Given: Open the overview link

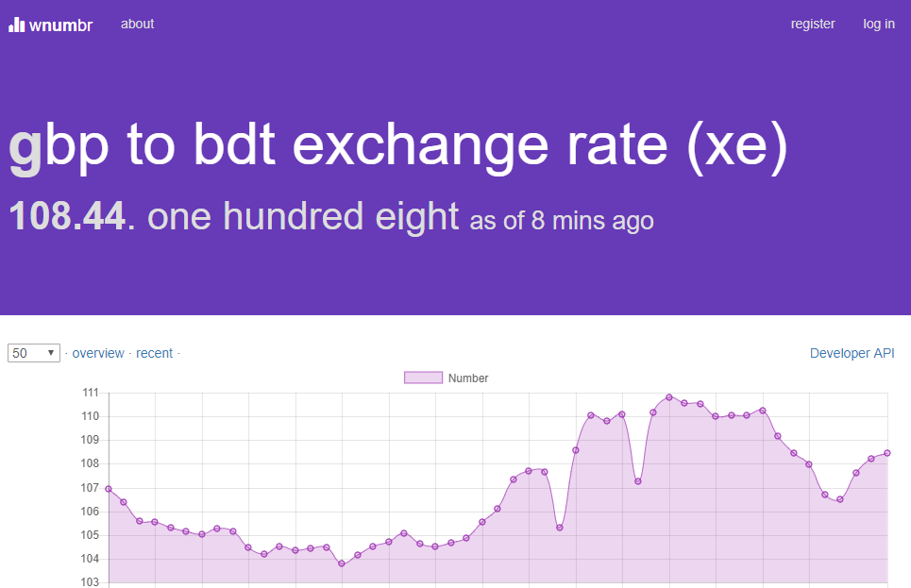Looking at the screenshot, I should click(98, 353).
